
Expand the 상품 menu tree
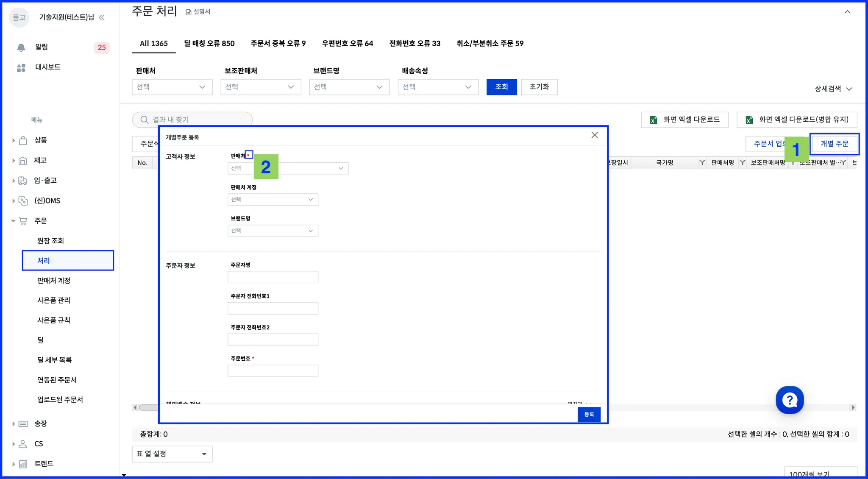coord(14,140)
